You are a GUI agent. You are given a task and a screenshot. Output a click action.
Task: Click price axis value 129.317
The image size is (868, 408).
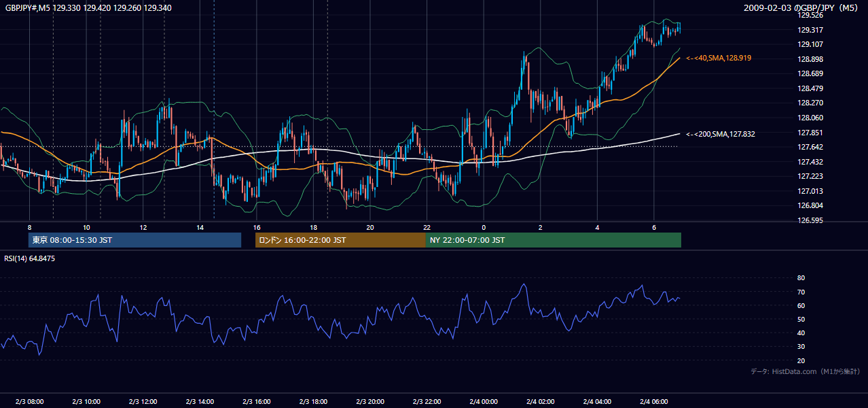click(810, 30)
